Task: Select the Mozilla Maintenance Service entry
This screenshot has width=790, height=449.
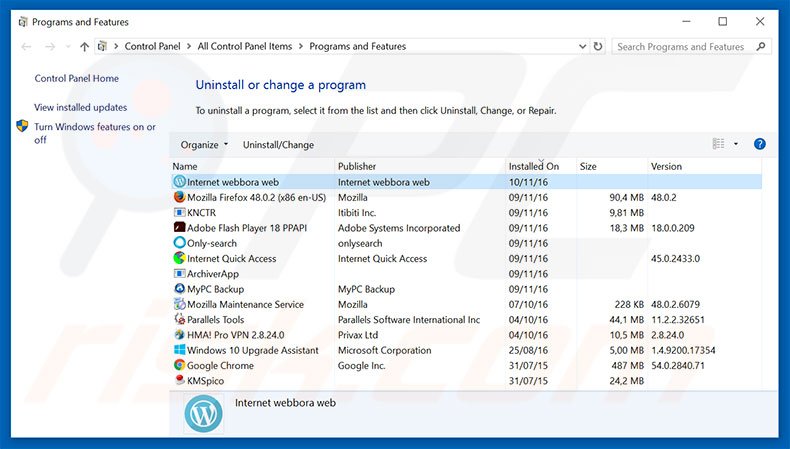Action: [x=245, y=304]
